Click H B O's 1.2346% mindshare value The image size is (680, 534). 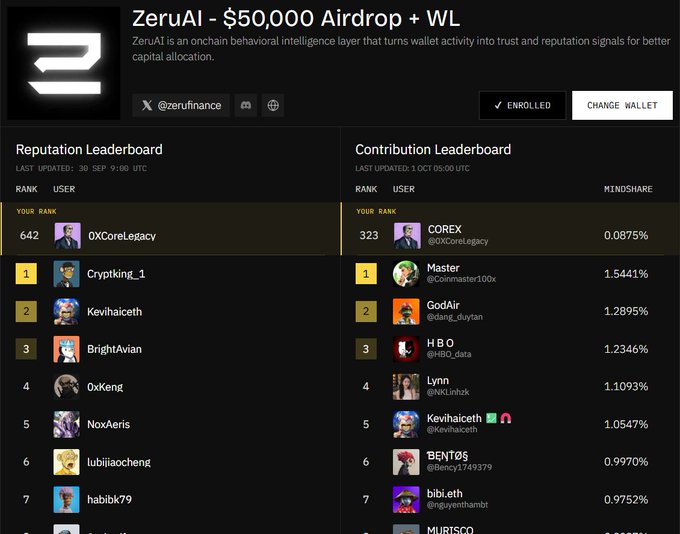[626, 349]
